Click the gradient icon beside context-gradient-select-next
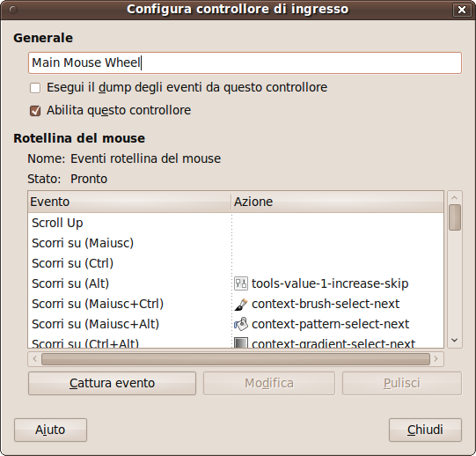Image resolution: width=476 pixels, height=456 pixels. coord(241,342)
